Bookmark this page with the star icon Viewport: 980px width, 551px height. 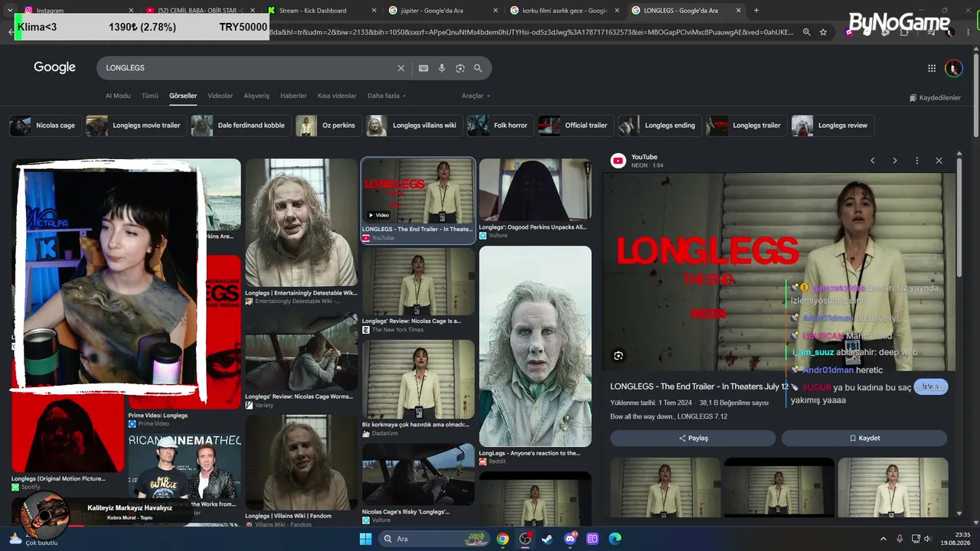pyautogui.click(x=823, y=32)
